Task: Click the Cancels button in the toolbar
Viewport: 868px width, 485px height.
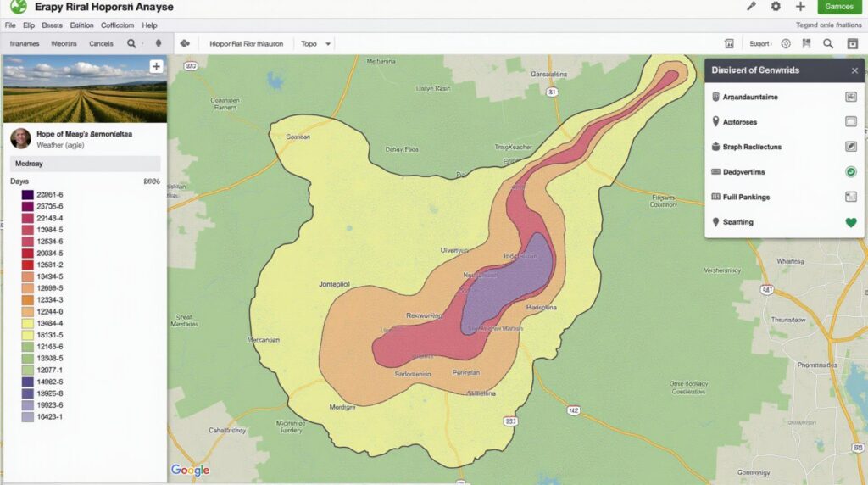Action: pyautogui.click(x=101, y=43)
